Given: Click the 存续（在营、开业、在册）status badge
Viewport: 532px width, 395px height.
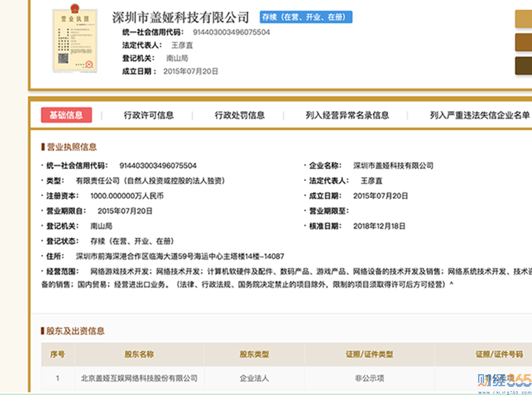Looking at the screenshot, I should tap(306, 17).
